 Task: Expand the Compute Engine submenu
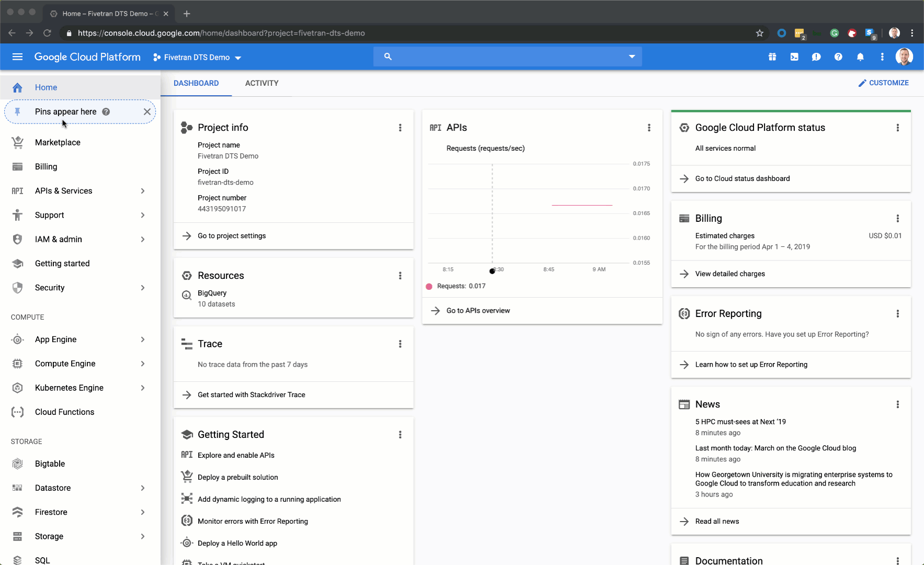click(143, 364)
